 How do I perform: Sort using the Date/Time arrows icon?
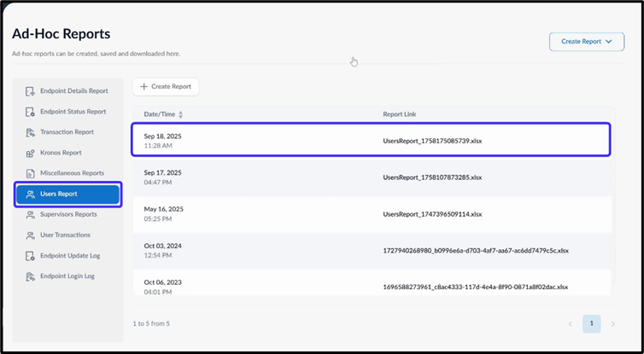pos(180,114)
